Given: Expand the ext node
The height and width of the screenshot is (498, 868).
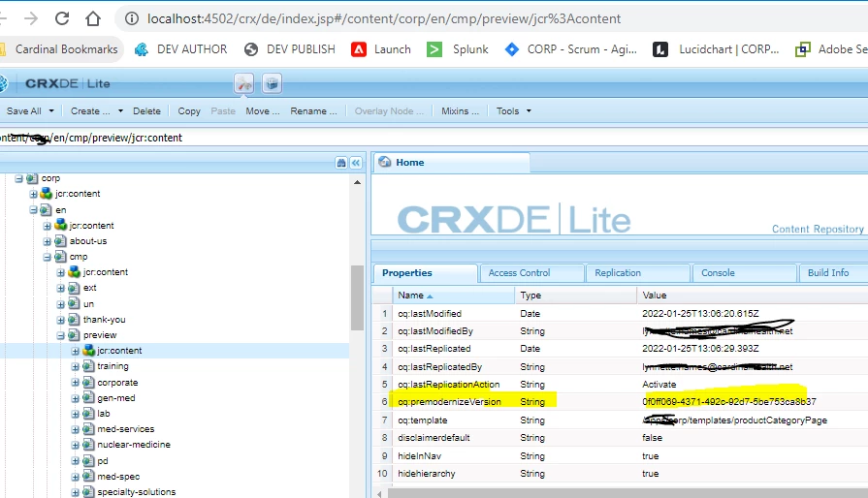Looking at the screenshot, I should click(x=61, y=289).
